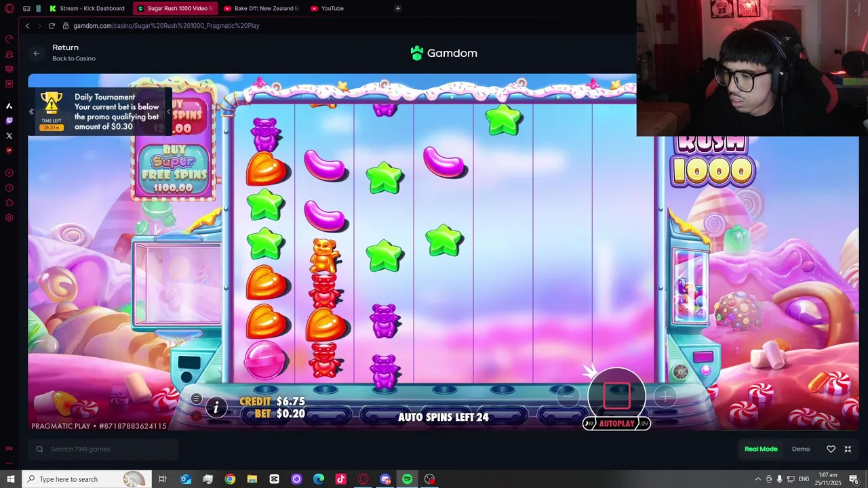868x488 pixels.
Task: Switch to Real Mode
Action: point(761,449)
